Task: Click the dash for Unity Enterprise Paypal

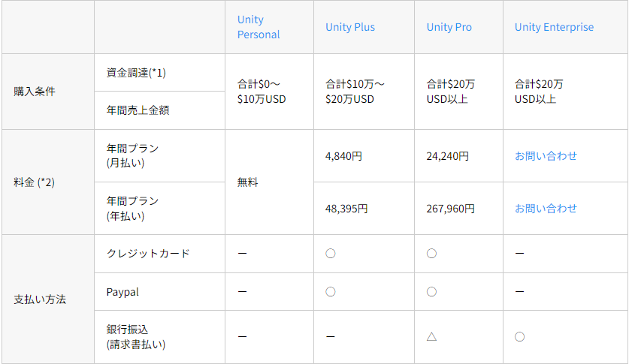Action: click(x=519, y=291)
